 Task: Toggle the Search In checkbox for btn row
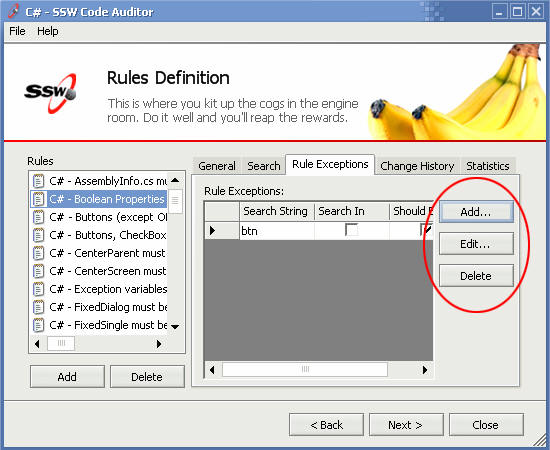point(351,230)
